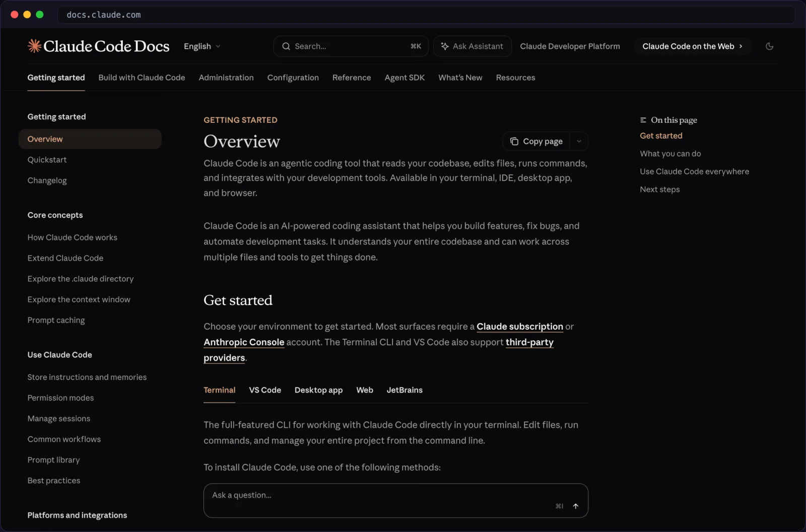
Task: Open the Changelog sidebar page
Action: [x=47, y=180]
